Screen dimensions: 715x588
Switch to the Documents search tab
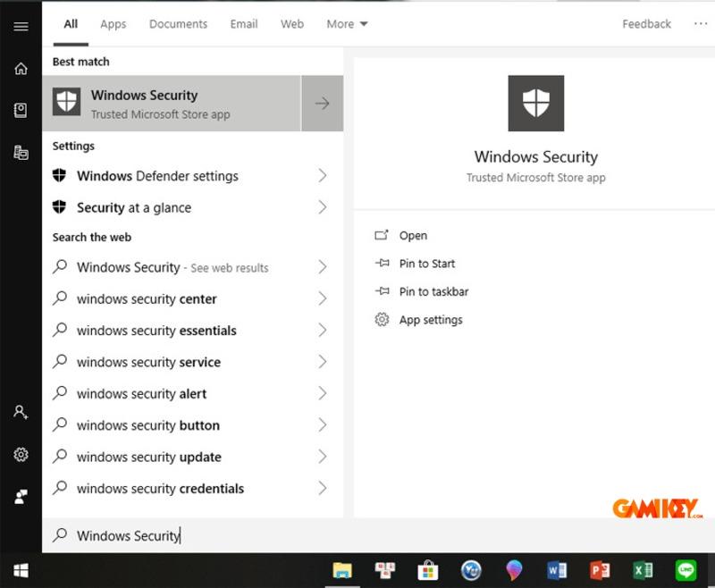click(x=178, y=24)
